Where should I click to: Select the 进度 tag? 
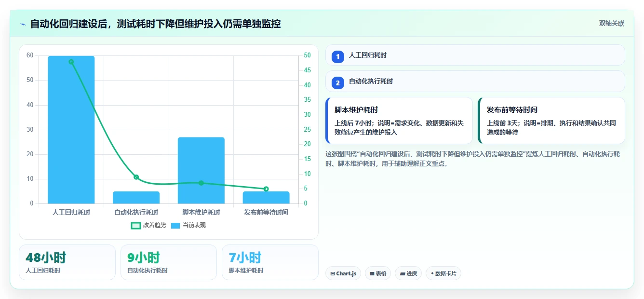[x=408, y=273]
